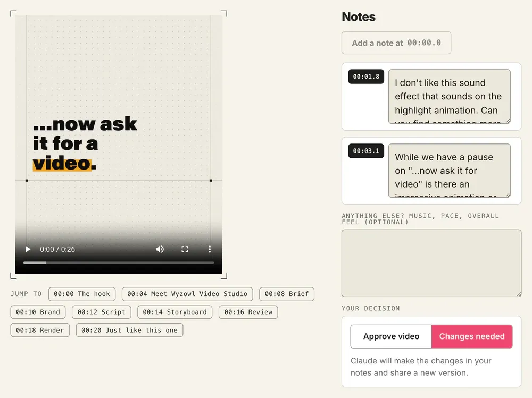This screenshot has height=398, width=532.
Task: Select the 00:01.8 timestamp badge
Action: point(366,77)
